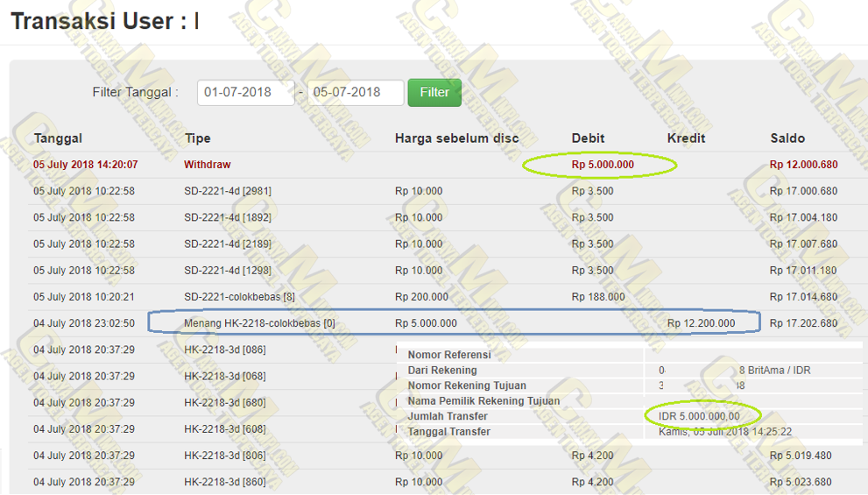Image resolution: width=868 pixels, height=495 pixels.
Task: Click the HK-2218-3d [860] entry
Action: click(213, 482)
